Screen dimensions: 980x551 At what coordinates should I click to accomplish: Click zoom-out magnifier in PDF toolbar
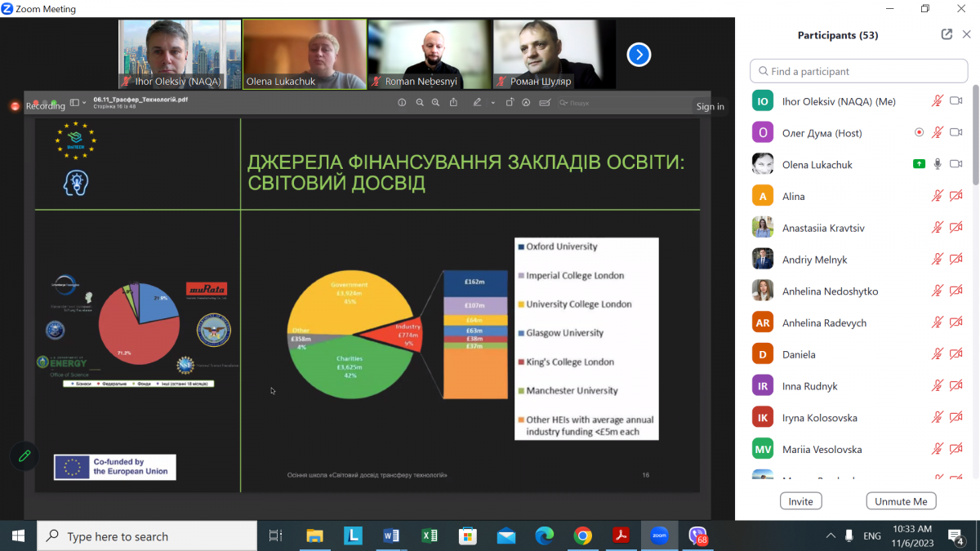tap(420, 103)
